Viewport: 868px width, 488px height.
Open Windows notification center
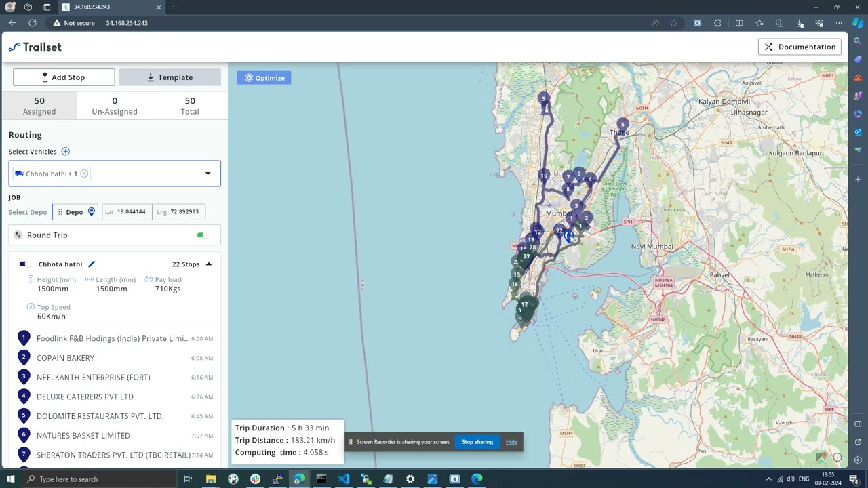[x=854, y=480]
